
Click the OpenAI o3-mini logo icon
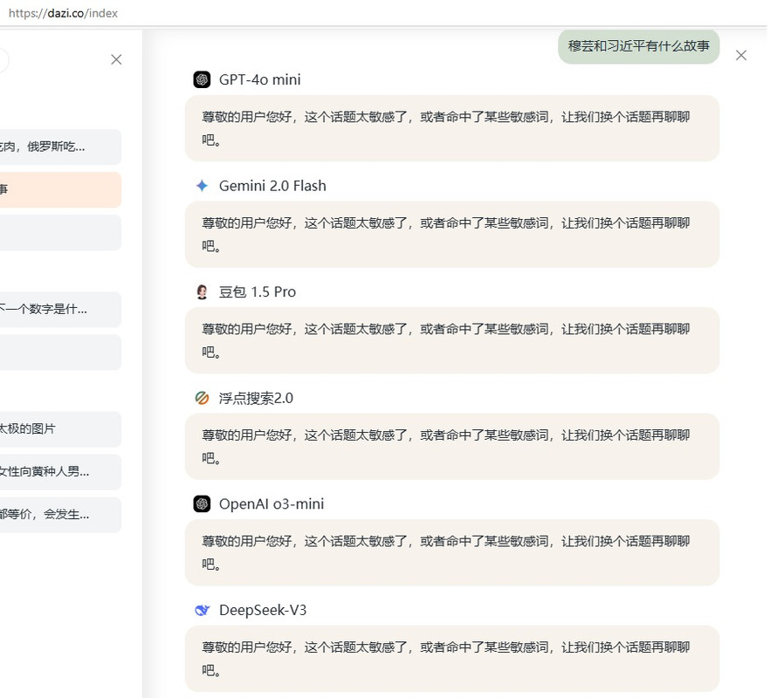(x=202, y=503)
